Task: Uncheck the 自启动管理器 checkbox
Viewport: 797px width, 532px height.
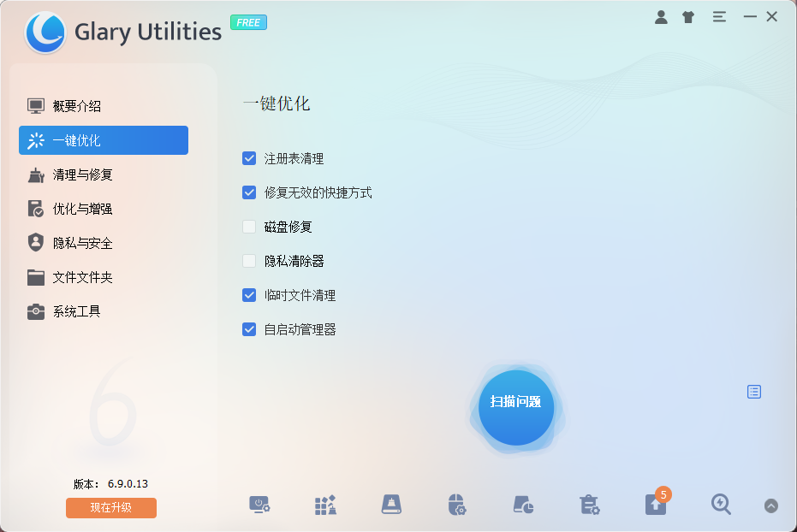Action: 249,329
